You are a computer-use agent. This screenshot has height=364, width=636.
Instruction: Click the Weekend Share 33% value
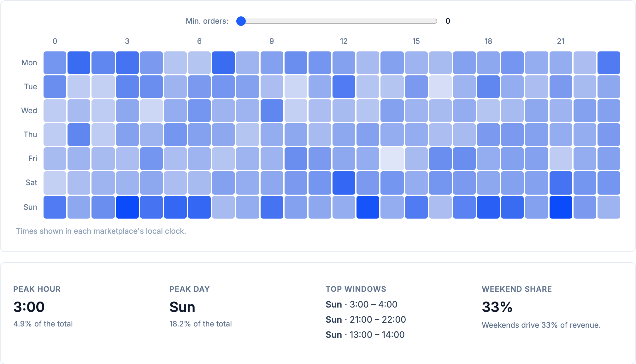coord(497,307)
